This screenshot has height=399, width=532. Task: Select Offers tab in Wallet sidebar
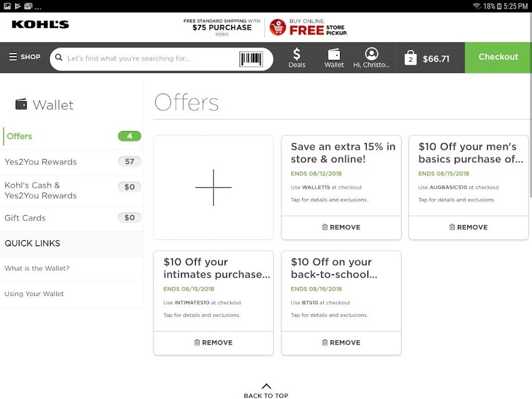[72, 136]
